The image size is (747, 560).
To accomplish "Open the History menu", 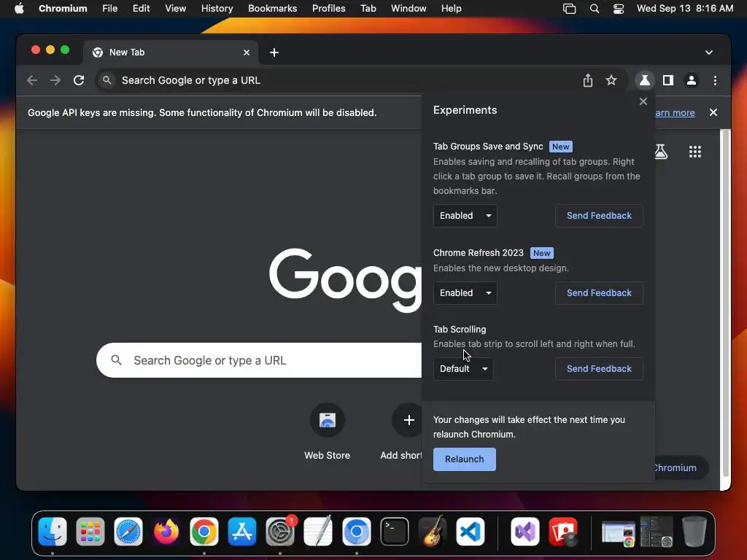I will [x=217, y=9].
